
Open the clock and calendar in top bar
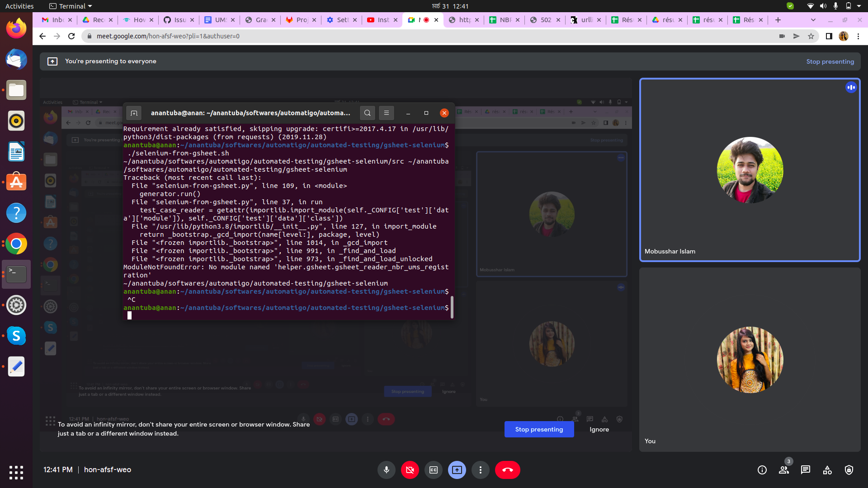click(450, 6)
